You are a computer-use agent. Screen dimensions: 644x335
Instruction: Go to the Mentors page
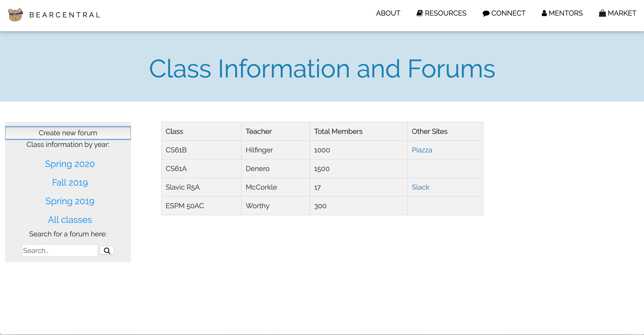click(565, 13)
